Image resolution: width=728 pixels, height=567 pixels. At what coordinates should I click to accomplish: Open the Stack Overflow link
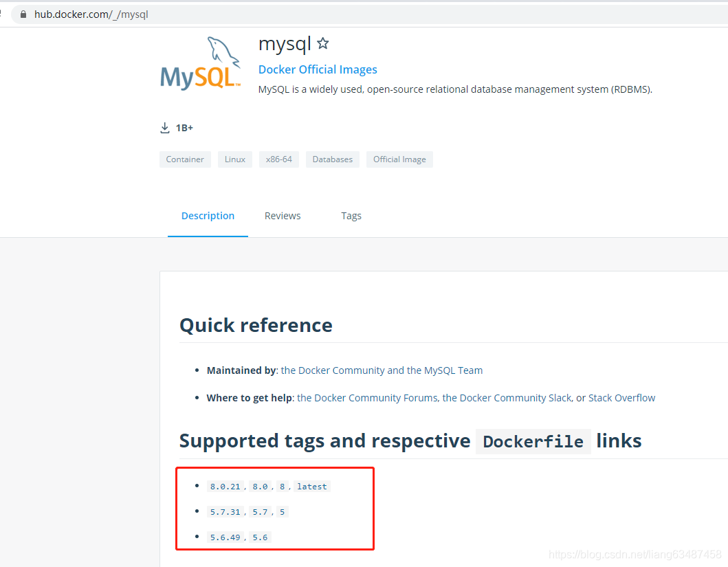coord(621,398)
